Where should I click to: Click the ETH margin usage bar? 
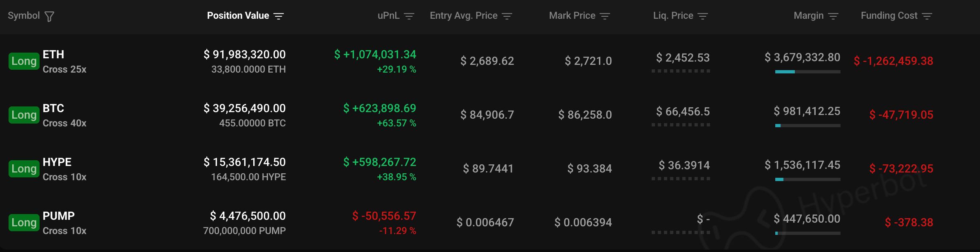pos(807,72)
